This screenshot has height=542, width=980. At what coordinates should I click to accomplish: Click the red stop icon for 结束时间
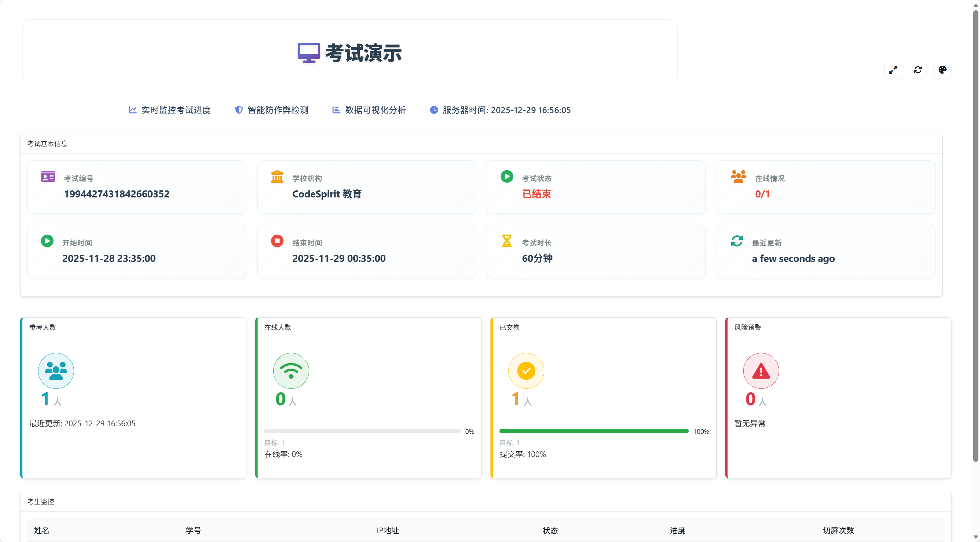tap(277, 241)
